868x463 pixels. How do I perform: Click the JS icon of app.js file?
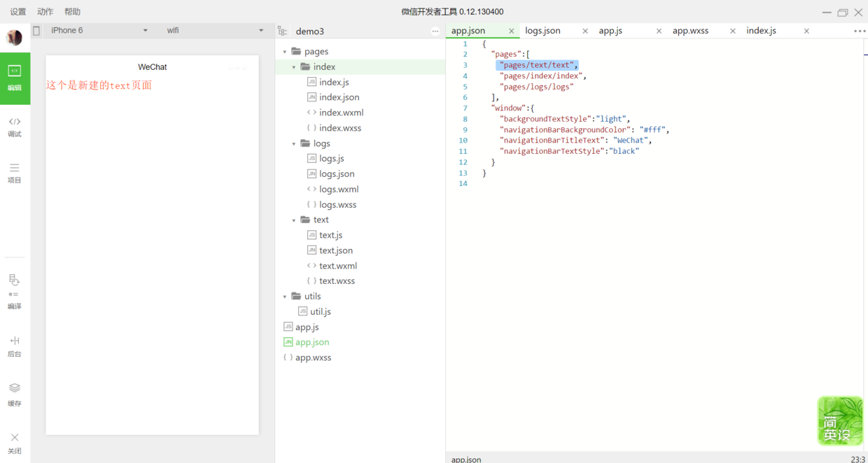[x=288, y=327]
